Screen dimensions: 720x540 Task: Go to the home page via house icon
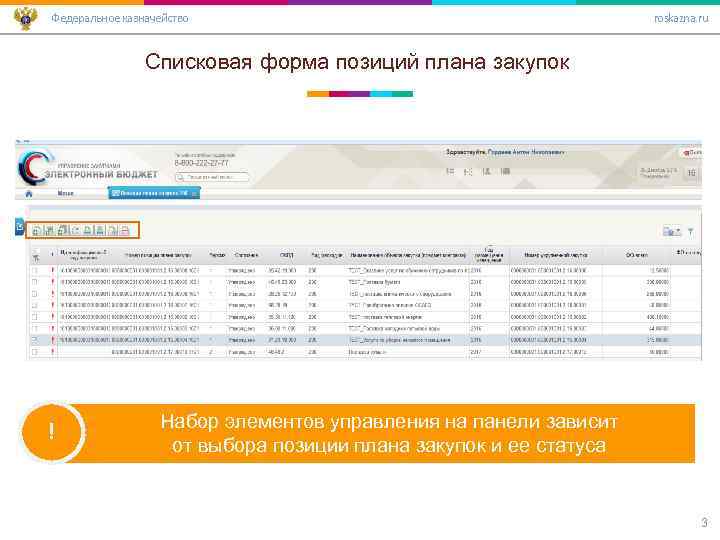29,194
